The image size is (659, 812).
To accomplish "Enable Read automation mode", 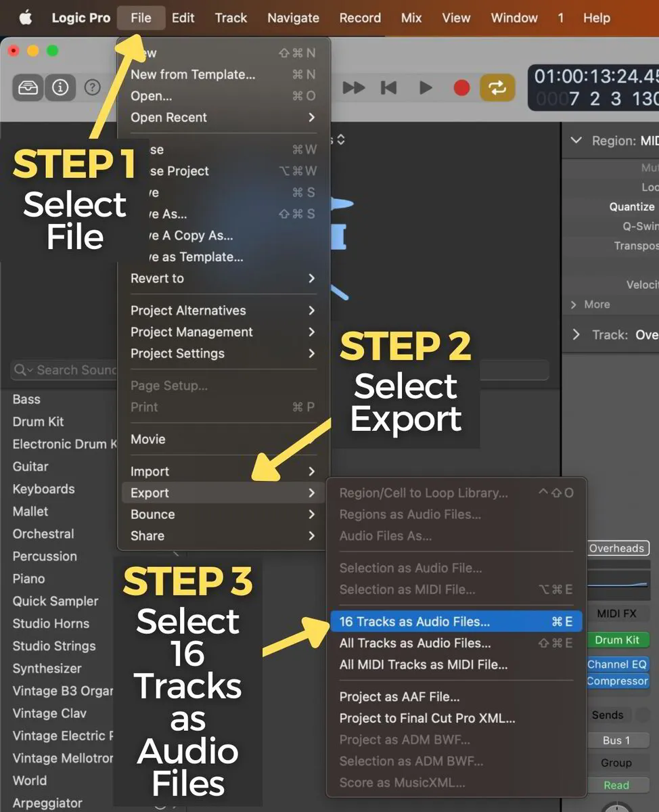I will coord(617,785).
